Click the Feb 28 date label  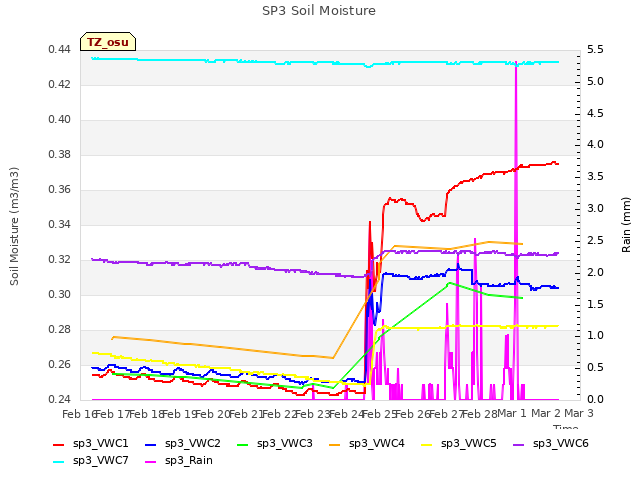point(480,414)
